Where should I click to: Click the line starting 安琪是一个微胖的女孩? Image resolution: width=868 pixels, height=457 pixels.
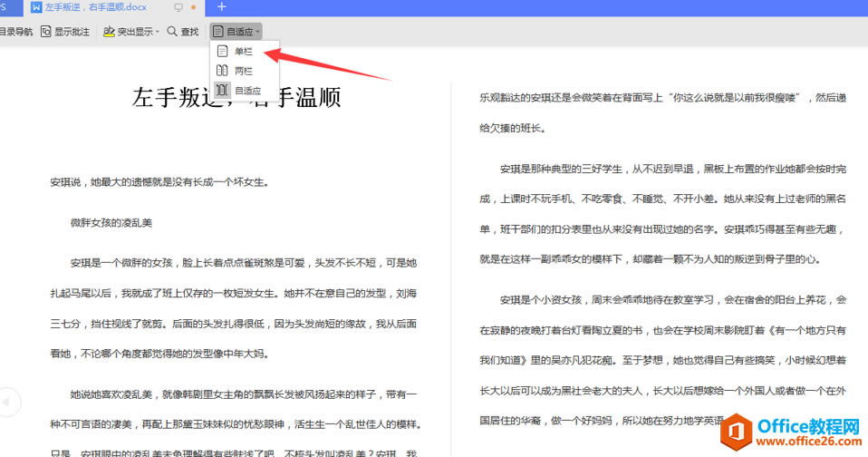[244, 263]
